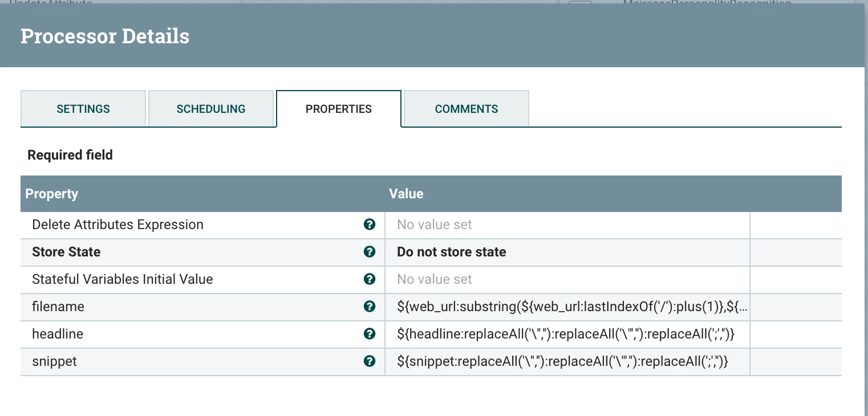Screen dimensions: 868x416
Task: Open the Scheduling tab
Action: click(211, 109)
